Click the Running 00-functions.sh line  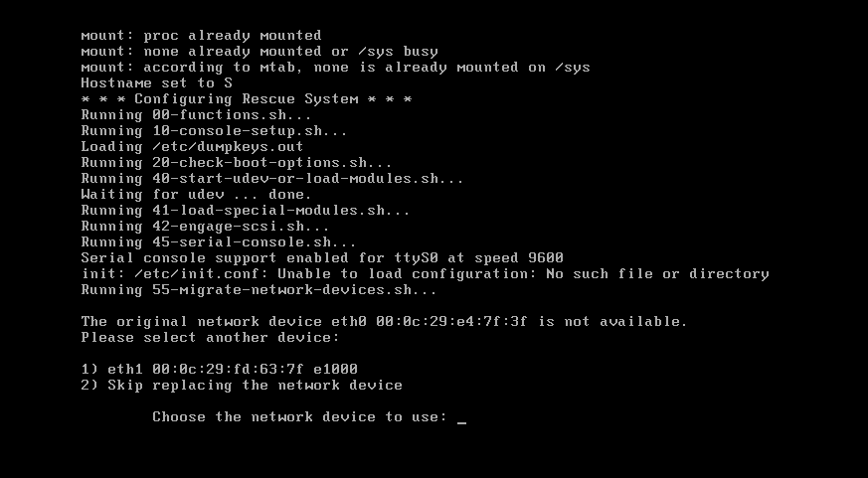click(196, 114)
